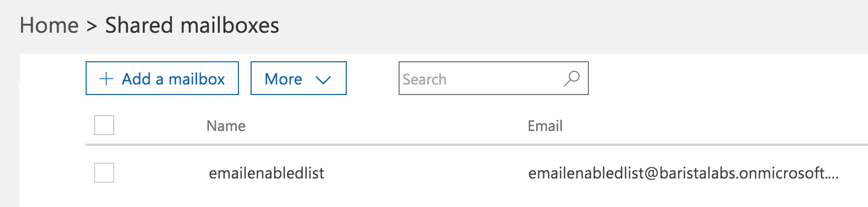
Task: Click the emailenabledlist@baristalabs email address
Action: [684, 173]
